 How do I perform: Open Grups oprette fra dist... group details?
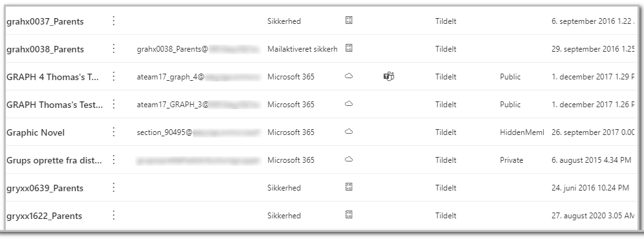(54, 160)
